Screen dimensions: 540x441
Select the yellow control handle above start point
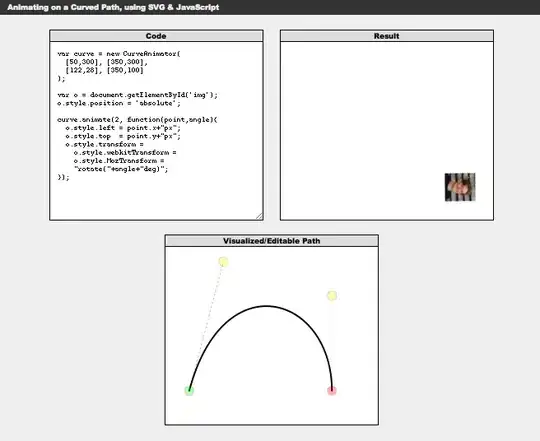223,262
